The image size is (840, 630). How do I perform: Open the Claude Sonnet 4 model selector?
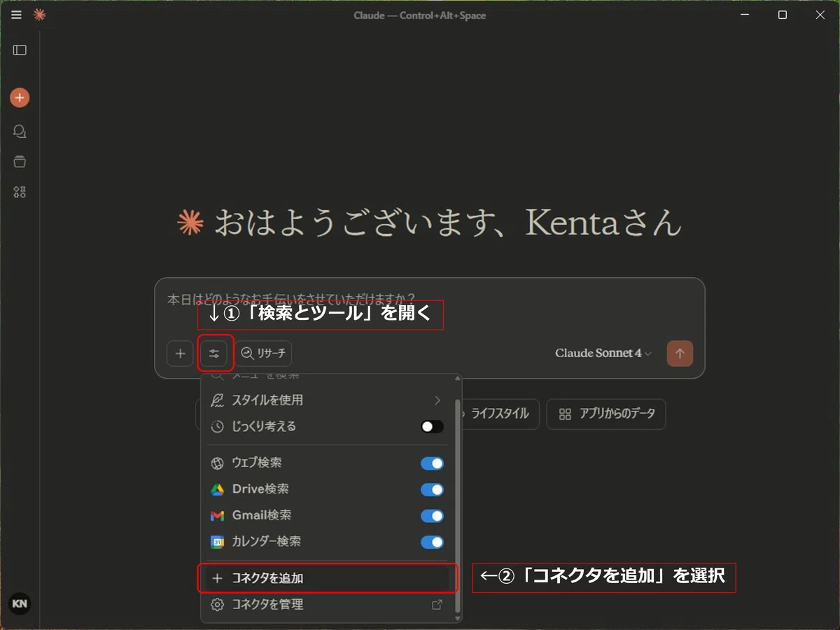coord(603,353)
